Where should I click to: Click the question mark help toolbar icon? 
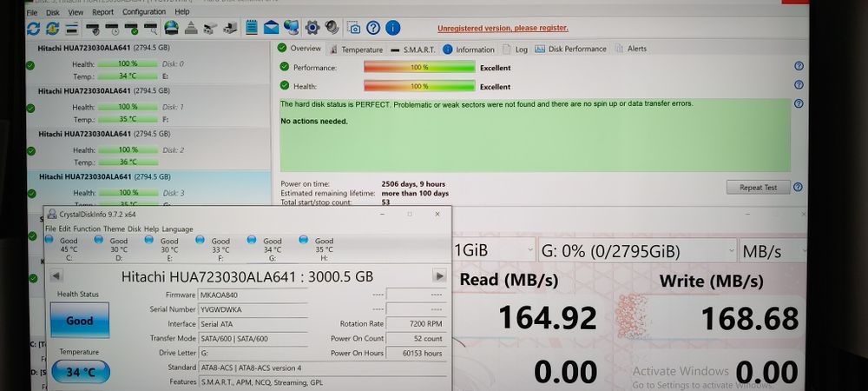coord(373,28)
